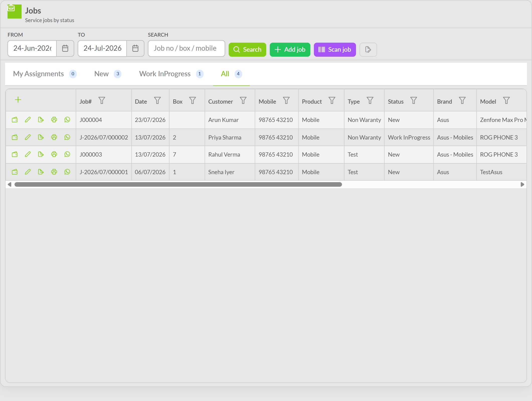Edit job J000004 with pencil icon
Viewport: 532px width, 401px height.
coord(28,120)
